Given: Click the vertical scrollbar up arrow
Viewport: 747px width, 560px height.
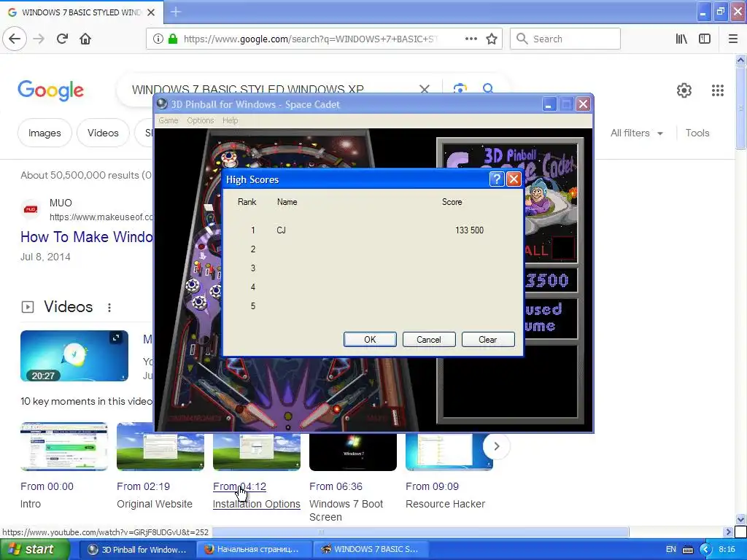Looking at the screenshot, I should 740,60.
